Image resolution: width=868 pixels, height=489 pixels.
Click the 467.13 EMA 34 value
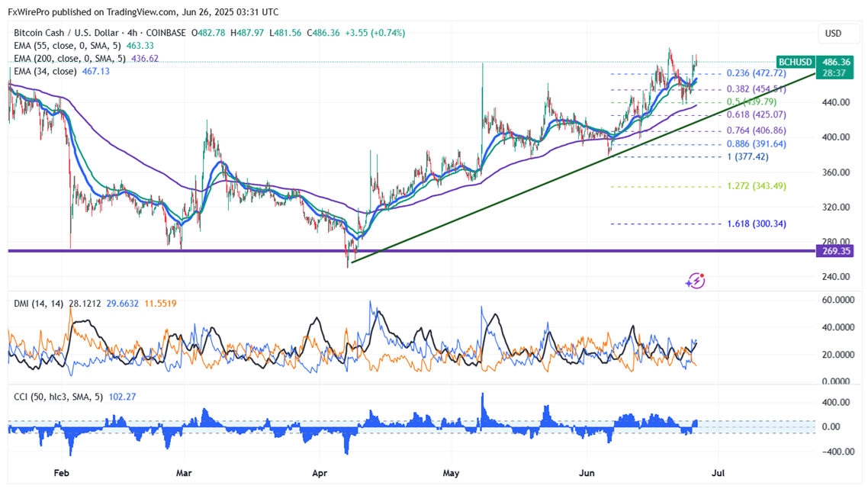96,71
